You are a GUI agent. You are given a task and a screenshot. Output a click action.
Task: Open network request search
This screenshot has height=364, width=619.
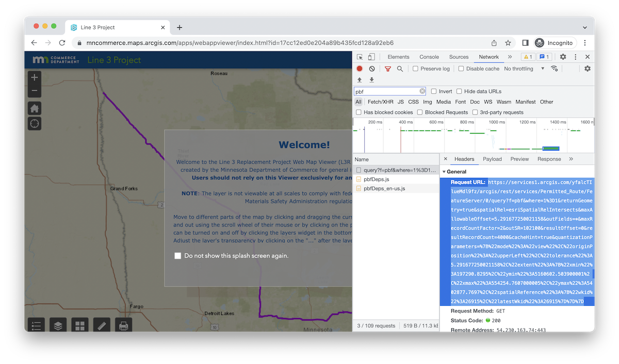click(x=400, y=69)
